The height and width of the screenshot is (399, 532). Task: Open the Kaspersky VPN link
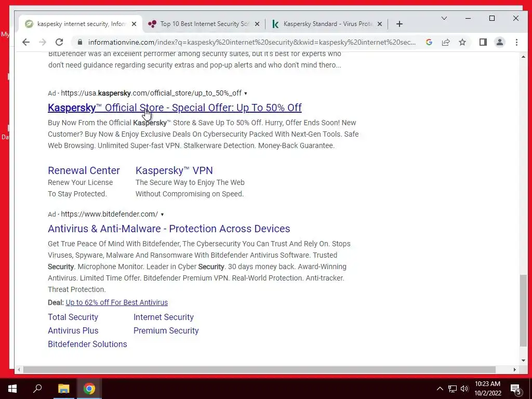tap(174, 170)
